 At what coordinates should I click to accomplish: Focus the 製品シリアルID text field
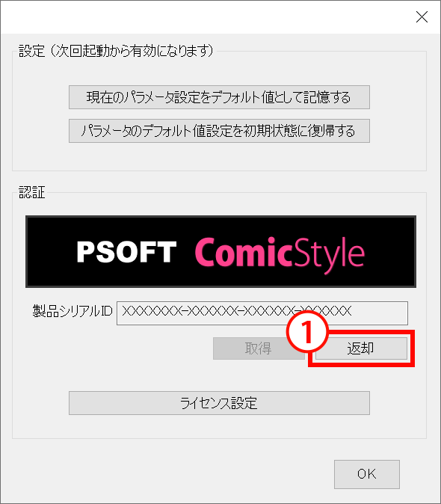262,313
